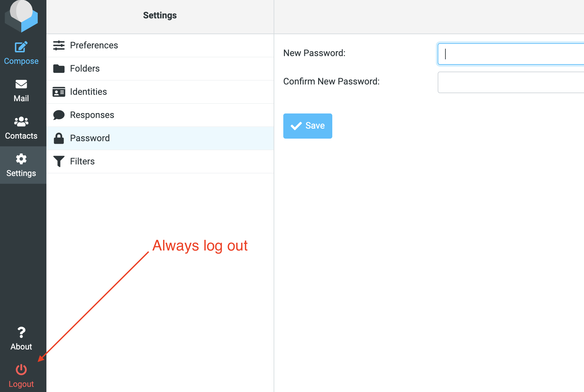Click the Responses speech bubble icon
Viewport: 584px width, 392px height.
coord(59,115)
